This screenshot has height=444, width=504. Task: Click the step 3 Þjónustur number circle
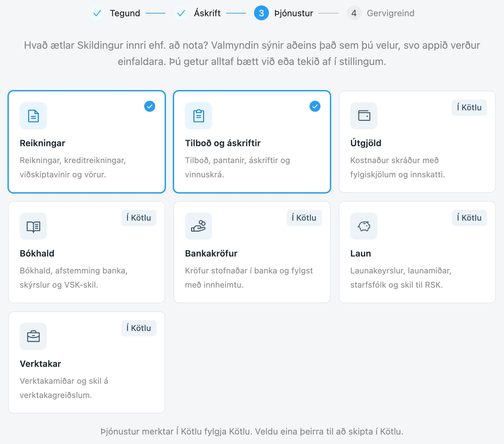[261, 13]
